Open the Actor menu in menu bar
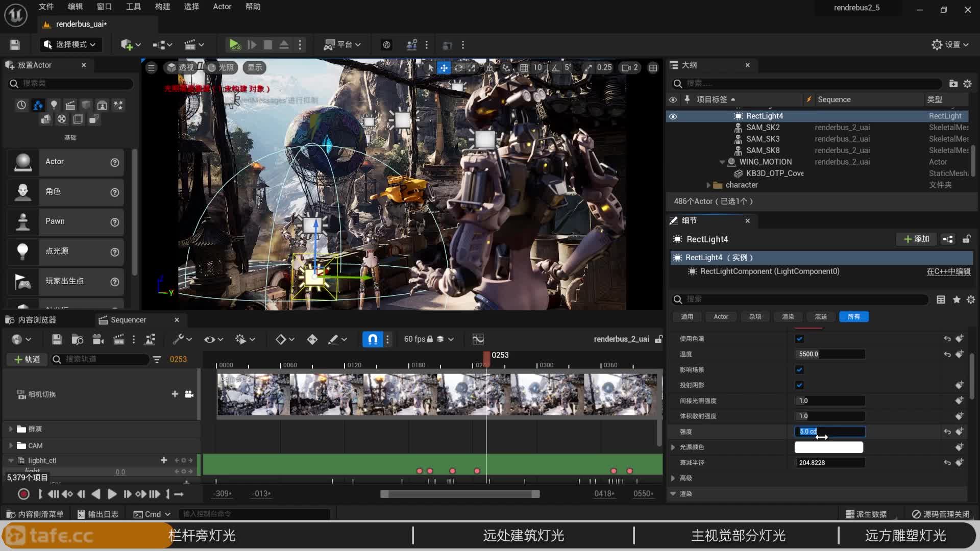The height and width of the screenshot is (551, 980). pyautogui.click(x=222, y=7)
